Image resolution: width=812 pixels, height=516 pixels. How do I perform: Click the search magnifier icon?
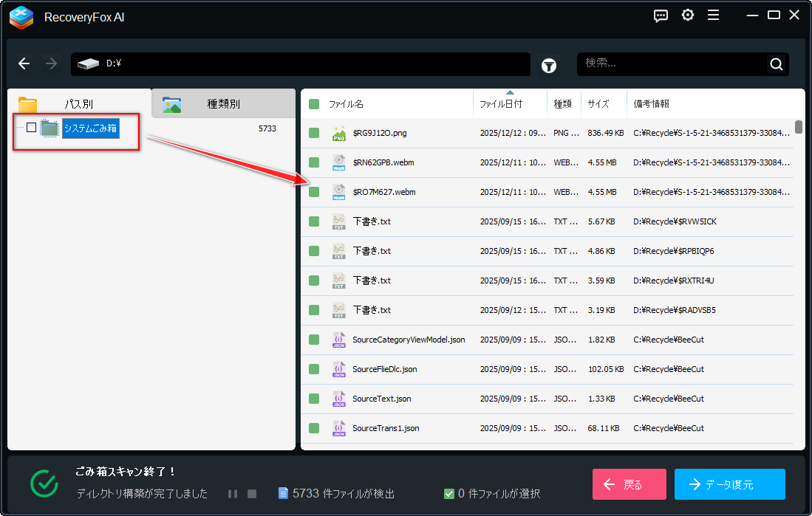pos(776,64)
